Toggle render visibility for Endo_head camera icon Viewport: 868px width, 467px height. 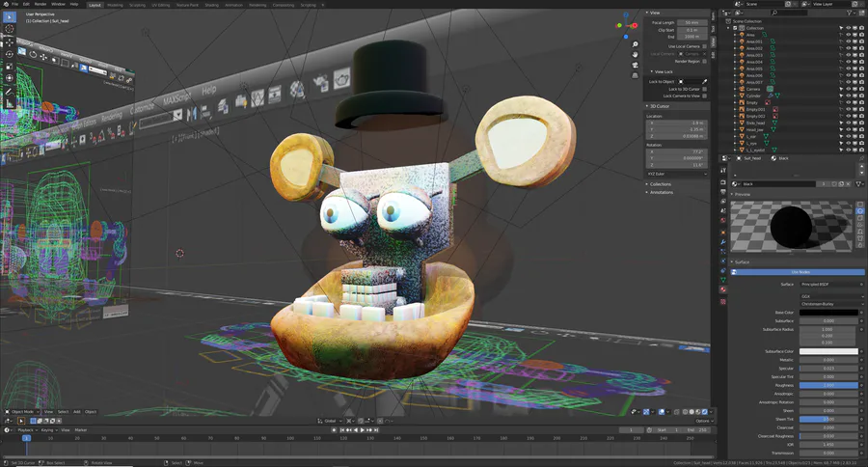coord(861,123)
